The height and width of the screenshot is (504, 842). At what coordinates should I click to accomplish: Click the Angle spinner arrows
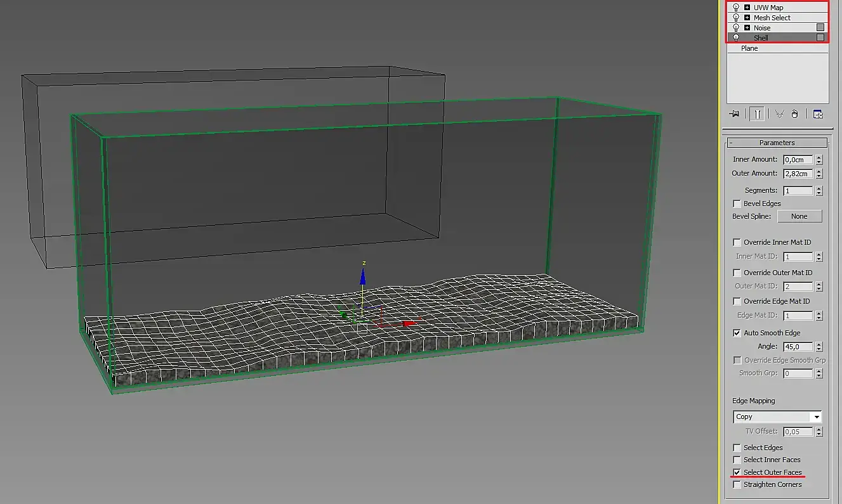(819, 347)
